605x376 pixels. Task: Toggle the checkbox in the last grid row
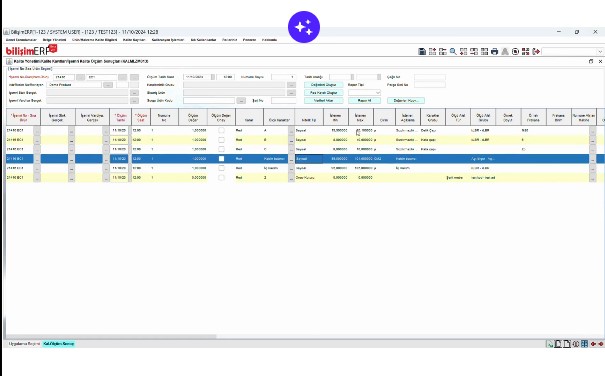pos(221,178)
